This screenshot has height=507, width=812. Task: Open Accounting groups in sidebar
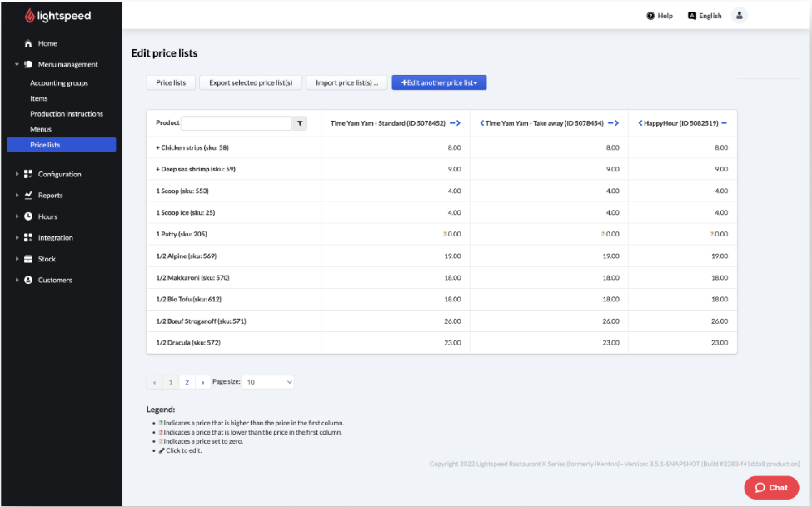point(59,83)
